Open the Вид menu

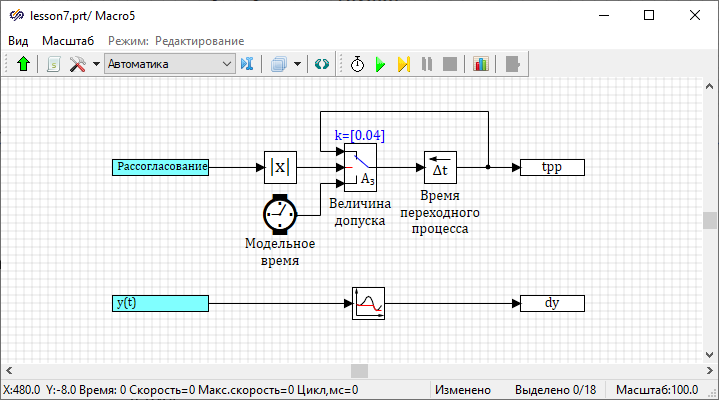coord(18,41)
